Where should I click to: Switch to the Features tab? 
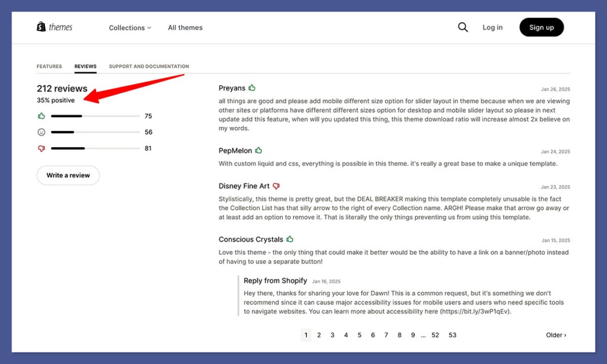(49, 66)
